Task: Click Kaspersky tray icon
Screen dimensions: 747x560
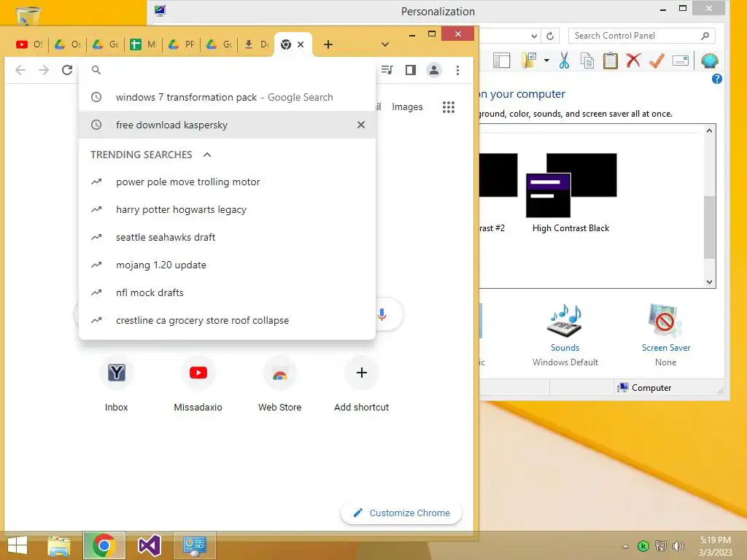Action: point(643,546)
